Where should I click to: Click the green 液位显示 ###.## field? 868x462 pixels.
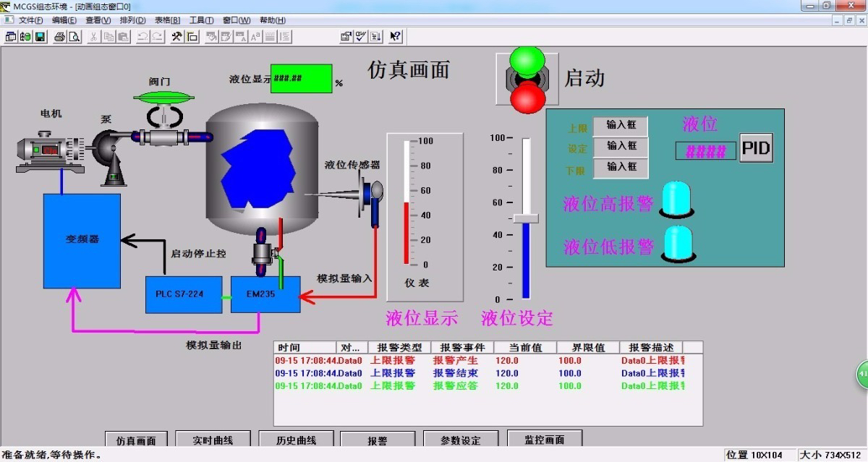coord(302,79)
